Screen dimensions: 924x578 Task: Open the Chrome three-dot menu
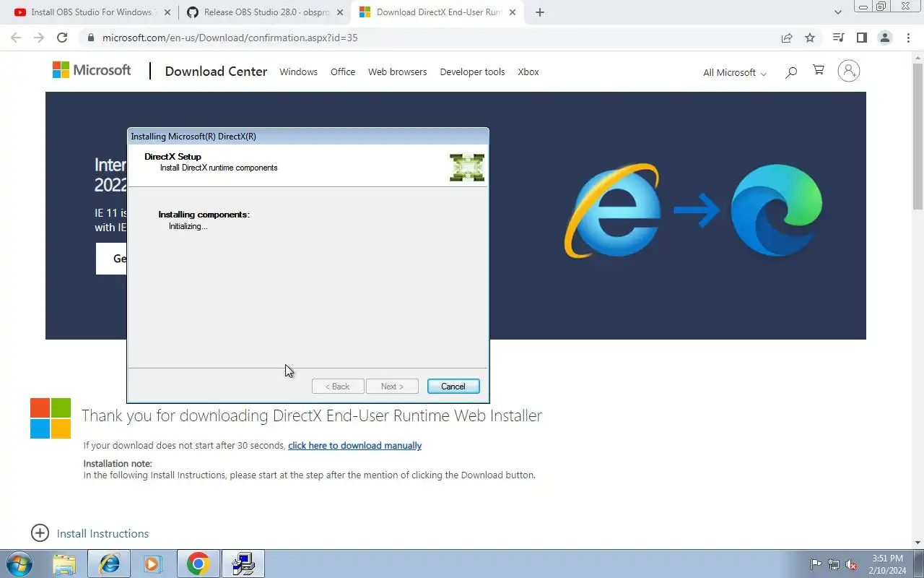[x=908, y=38]
